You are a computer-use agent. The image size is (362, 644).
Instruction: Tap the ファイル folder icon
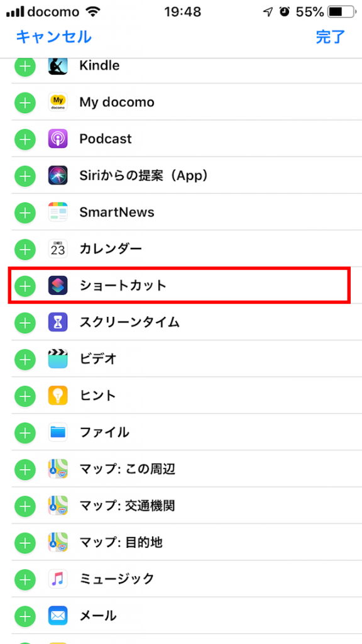tap(58, 432)
